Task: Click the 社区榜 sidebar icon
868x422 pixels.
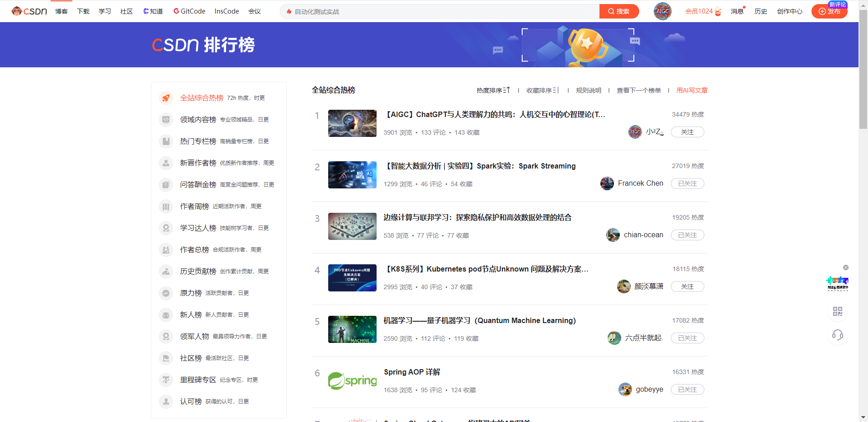Action: click(166, 358)
